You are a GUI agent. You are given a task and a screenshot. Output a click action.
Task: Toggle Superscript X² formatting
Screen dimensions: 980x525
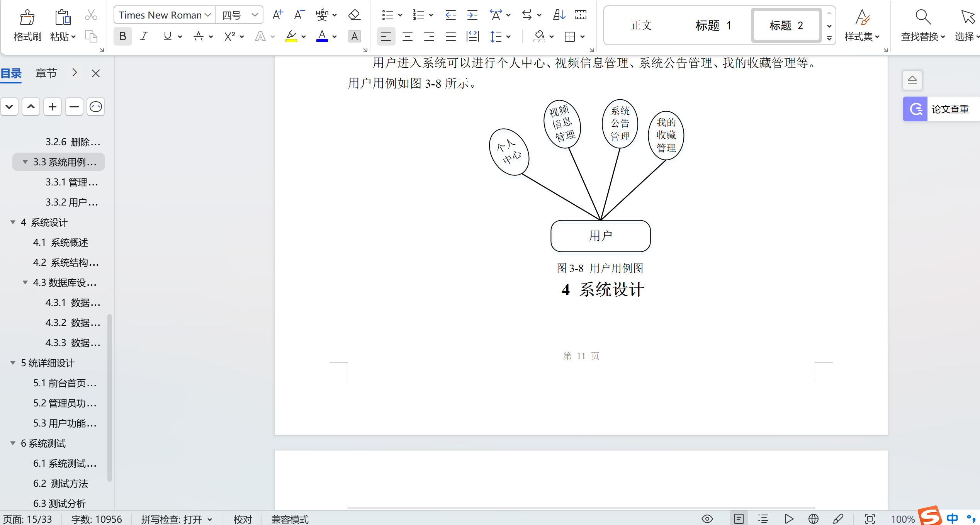[x=229, y=36]
